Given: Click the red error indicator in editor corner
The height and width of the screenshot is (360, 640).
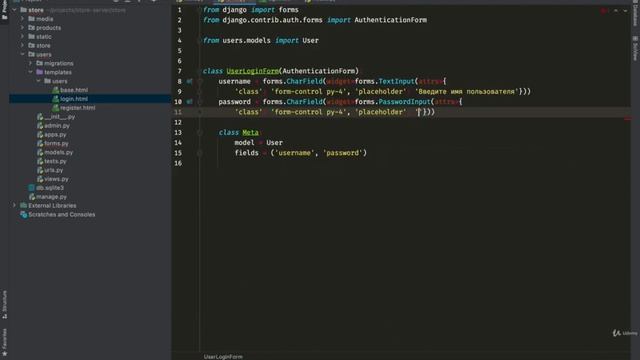Looking at the screenshot, I should tap(603, 11).
